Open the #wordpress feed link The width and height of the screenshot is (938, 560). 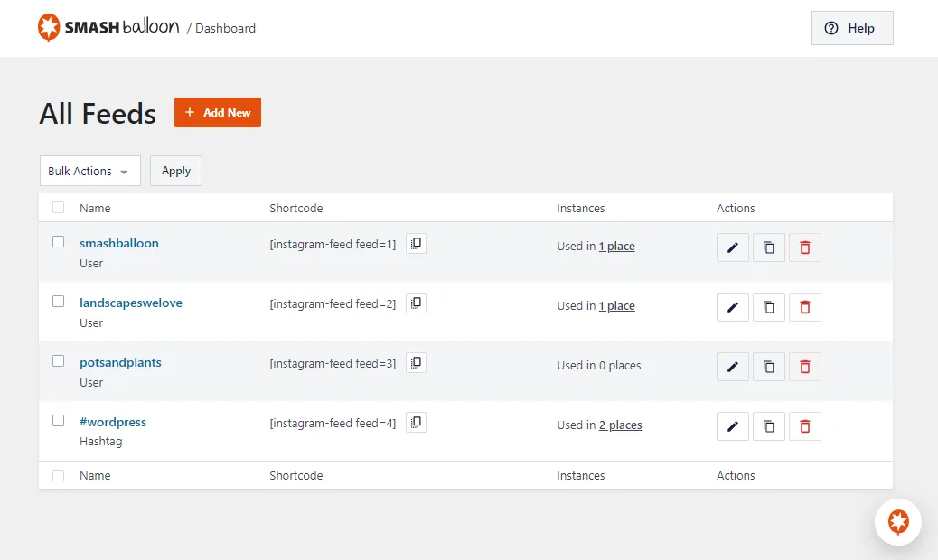[x=113, y=422]
